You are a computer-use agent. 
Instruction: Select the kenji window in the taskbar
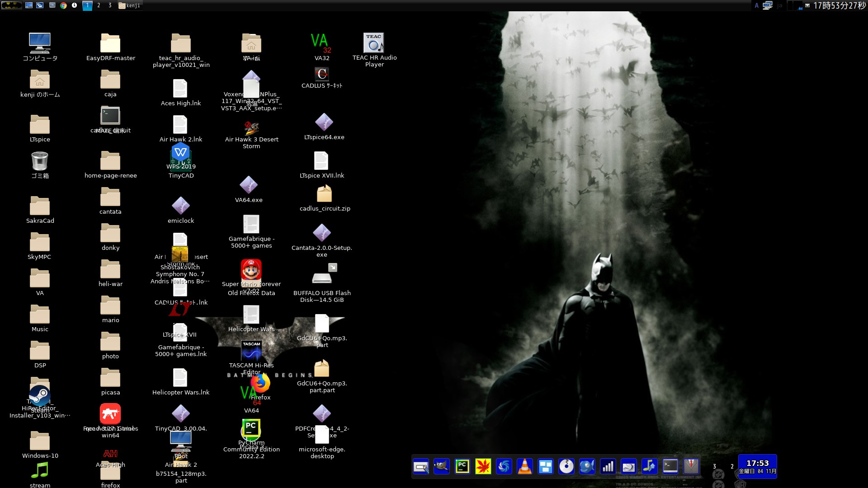130,5
